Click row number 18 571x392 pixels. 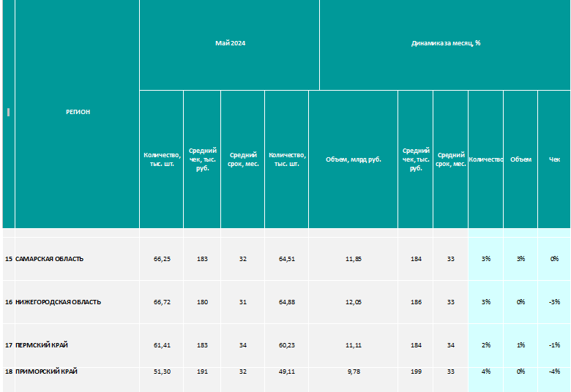pos(9,372)
